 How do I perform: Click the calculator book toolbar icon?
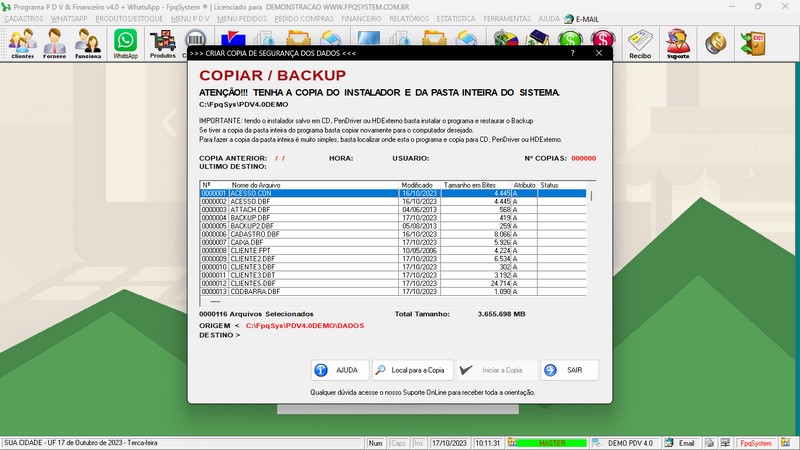(538, 38)
